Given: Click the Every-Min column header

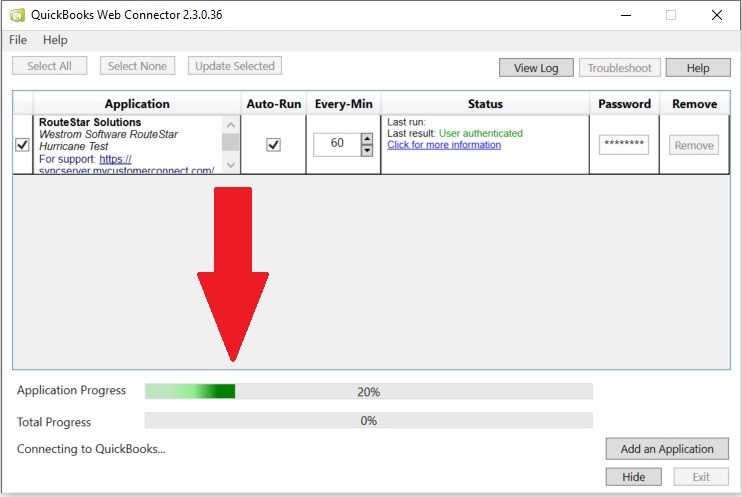Looking at the screenshot, I should click(x=344, y=104).
